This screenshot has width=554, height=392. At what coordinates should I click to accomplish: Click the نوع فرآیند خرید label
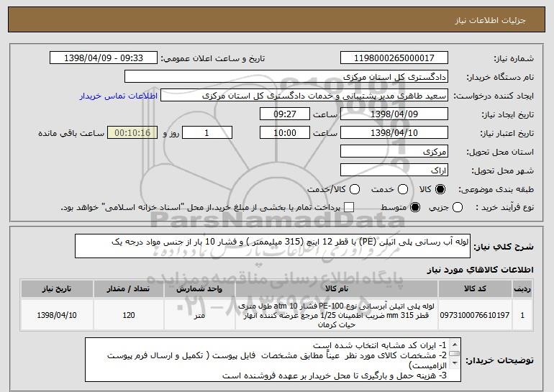(x=505, y=208)
